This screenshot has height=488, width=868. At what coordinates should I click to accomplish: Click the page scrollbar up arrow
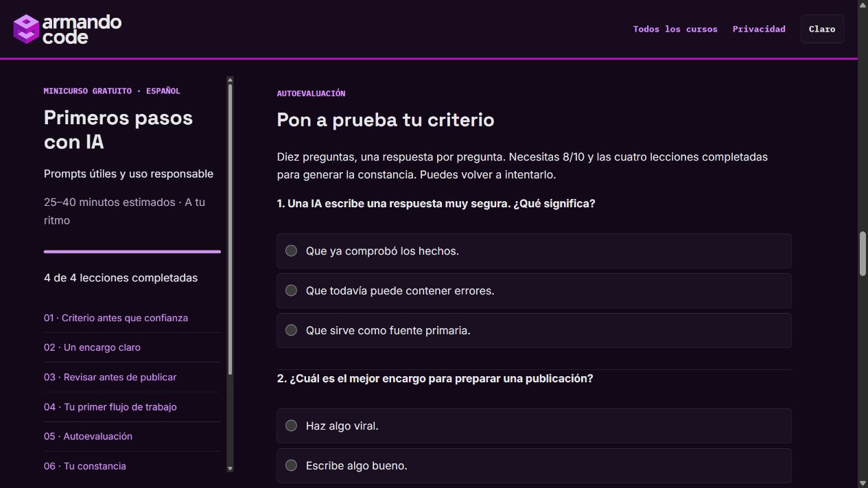(863, 5)
